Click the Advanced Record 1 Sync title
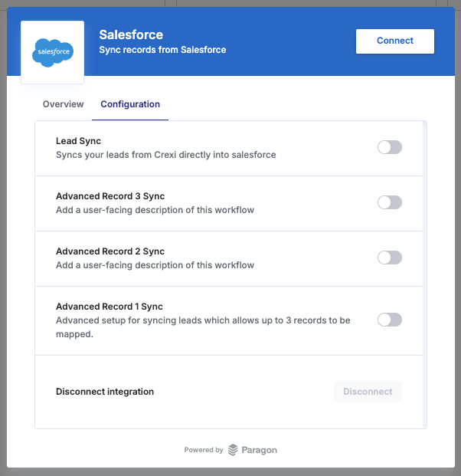The height and width of the screenshot is (476, 461). pos(109,307)
